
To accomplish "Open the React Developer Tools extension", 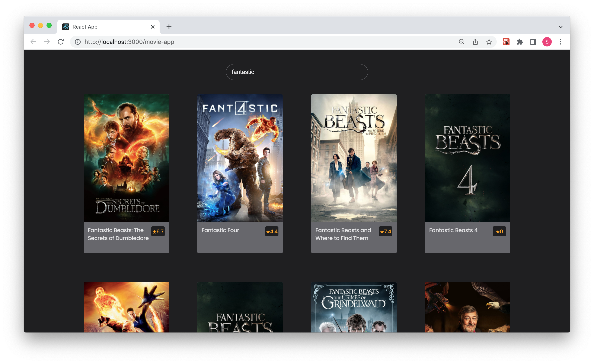I will (x=506, y=42).
